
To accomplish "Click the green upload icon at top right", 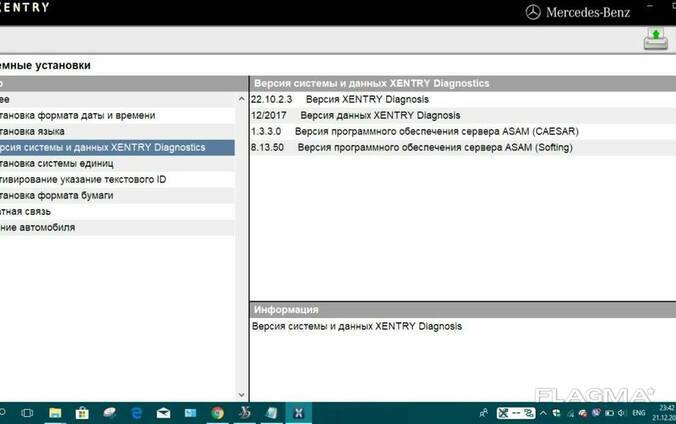I will (656, 38).
